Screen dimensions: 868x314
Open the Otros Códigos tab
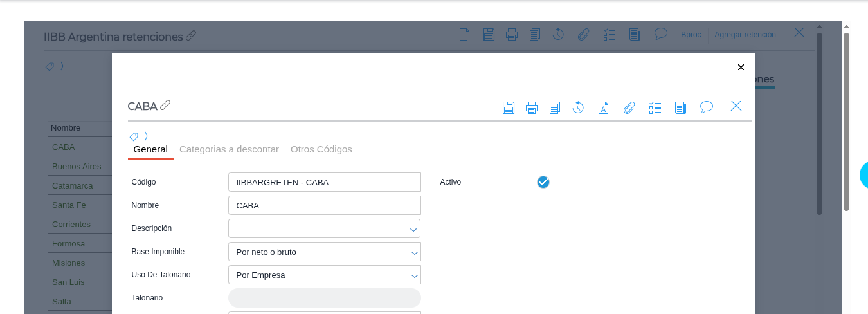[x=321, y=149]
